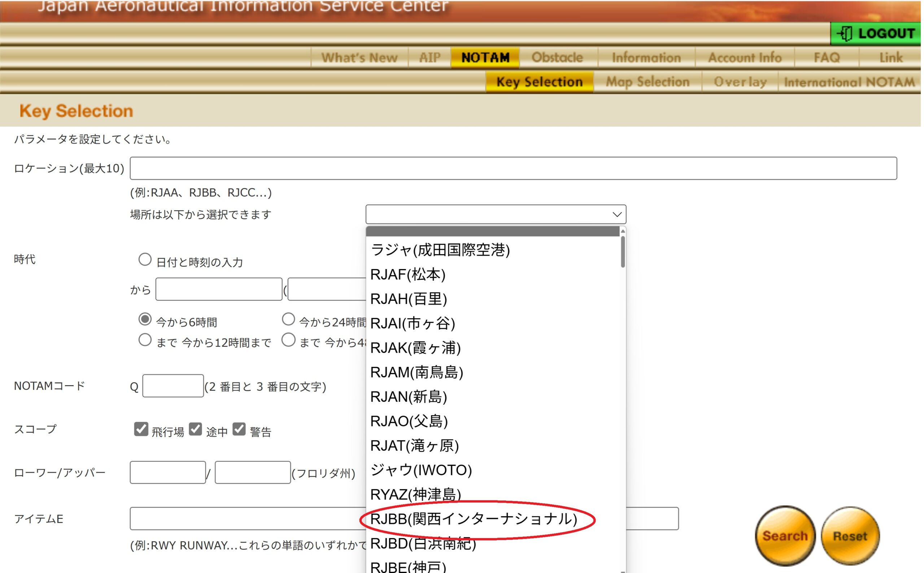The height and width of the screenshot is (573, 924).
Task: Click the lower altitude input field
Action: (167, 472)
